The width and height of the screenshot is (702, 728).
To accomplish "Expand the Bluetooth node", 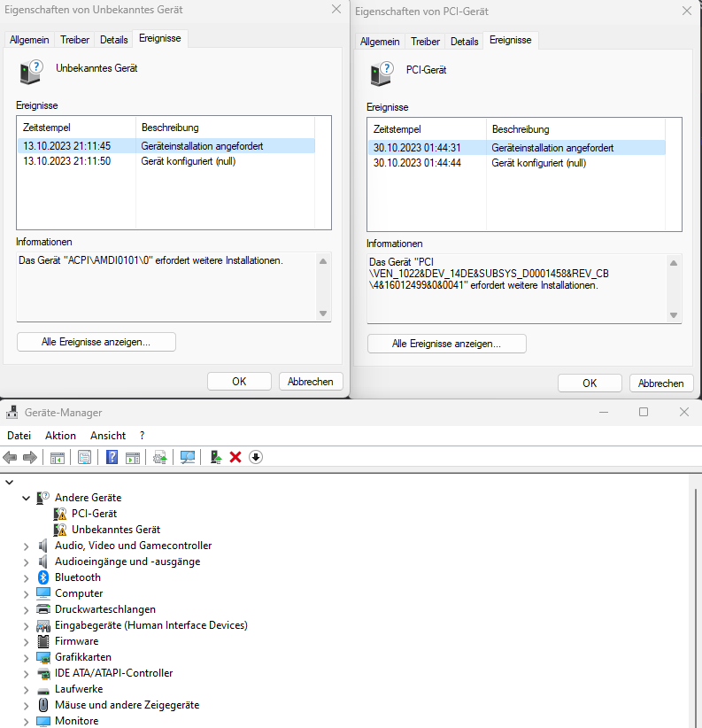I will (26, 578).
